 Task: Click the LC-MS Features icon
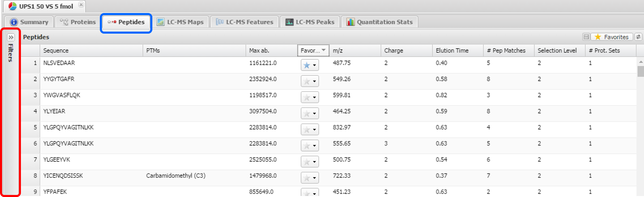point(220,22)
